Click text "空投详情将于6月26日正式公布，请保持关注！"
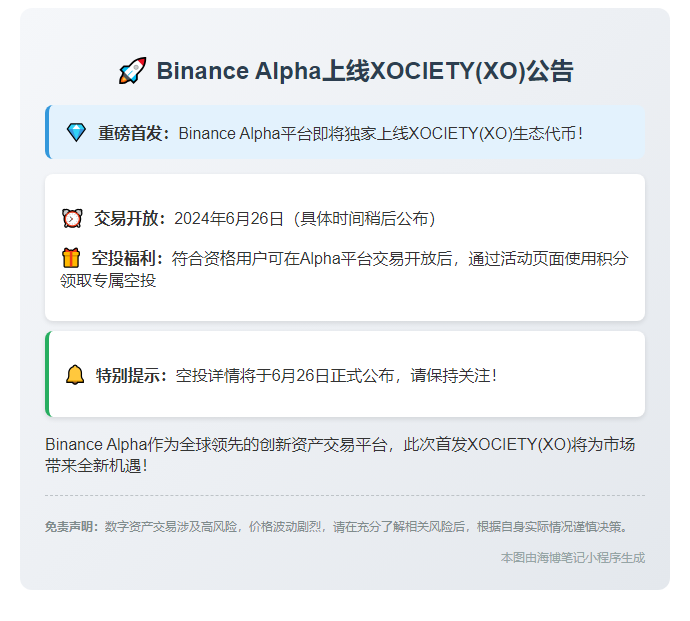690x621 pixels. (338, 375)
